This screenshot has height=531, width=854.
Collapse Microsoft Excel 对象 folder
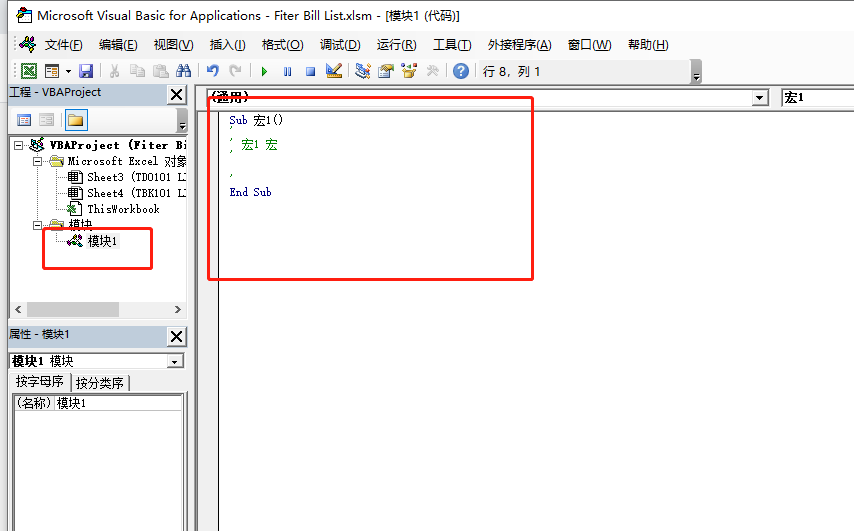click(38, 161)
